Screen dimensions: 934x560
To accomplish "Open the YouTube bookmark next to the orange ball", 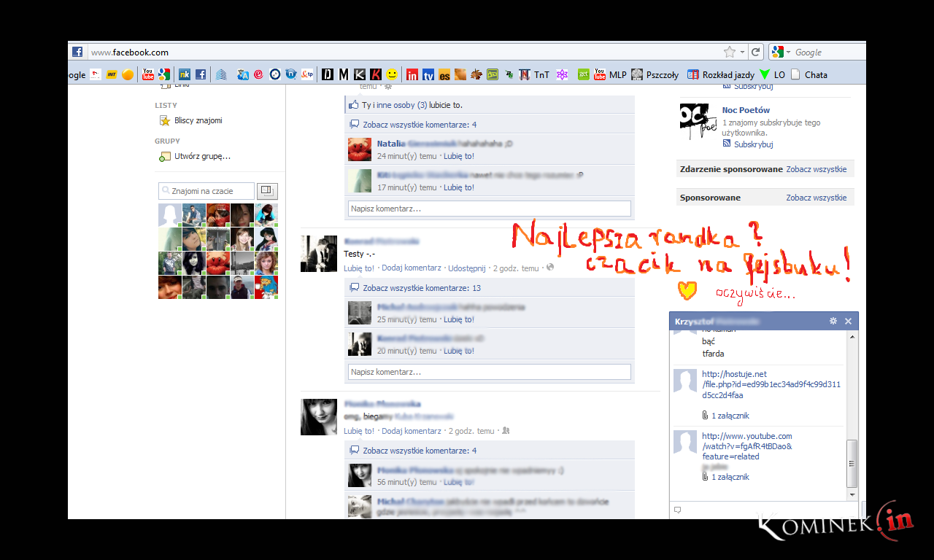I will pos(148,74).
